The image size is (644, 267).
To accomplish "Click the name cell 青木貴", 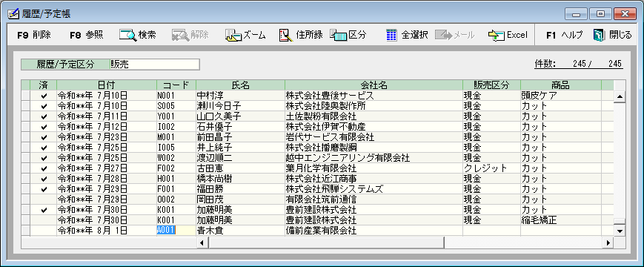I will [240, 231].
